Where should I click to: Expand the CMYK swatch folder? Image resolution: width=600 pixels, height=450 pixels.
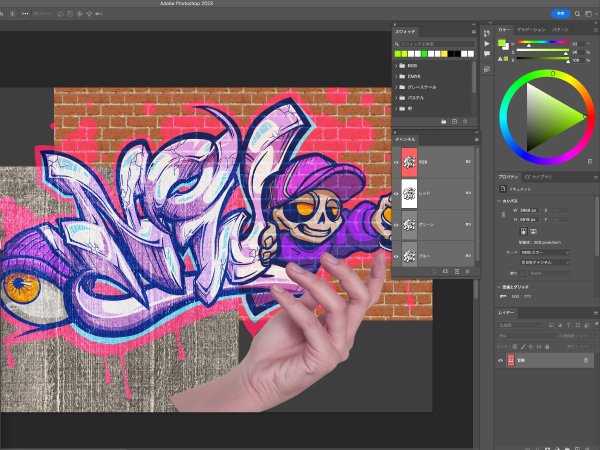pyautogui.click(x=396, y=77)
